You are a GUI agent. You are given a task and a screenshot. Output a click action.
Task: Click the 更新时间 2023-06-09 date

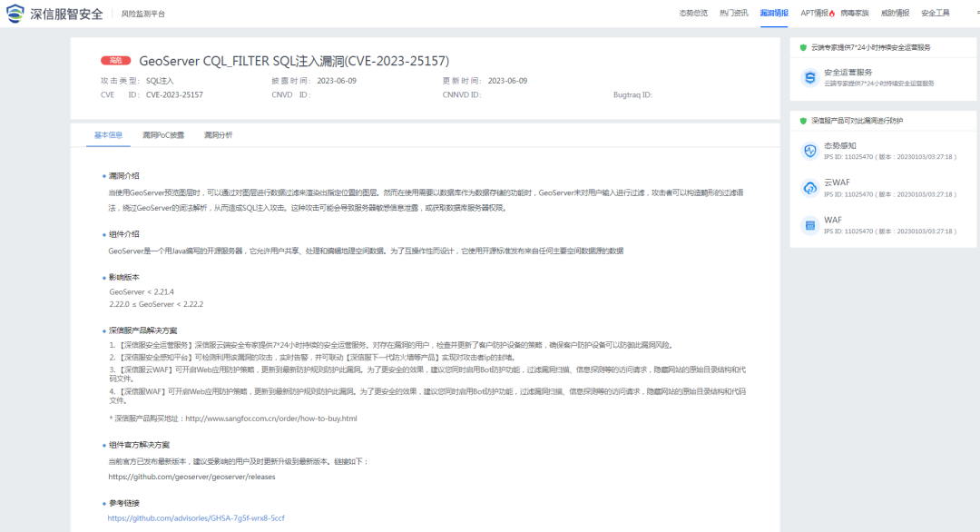[x=507, y=82]
